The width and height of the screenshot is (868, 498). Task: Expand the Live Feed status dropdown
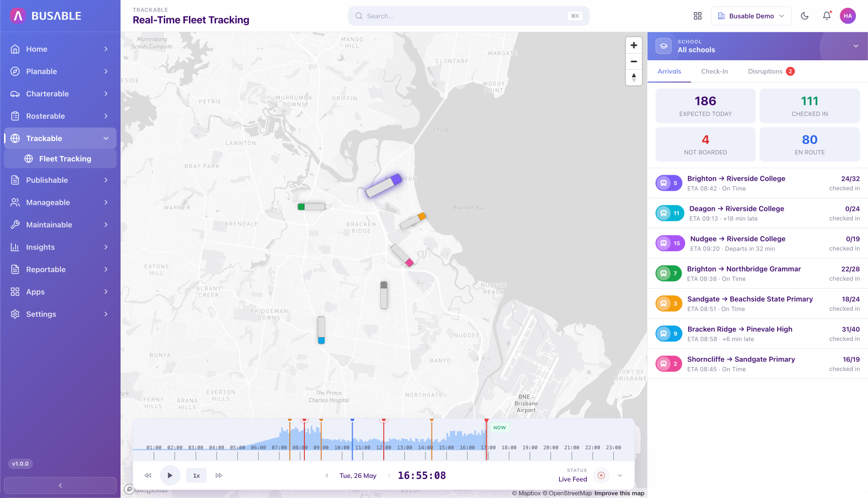point(620,475)
